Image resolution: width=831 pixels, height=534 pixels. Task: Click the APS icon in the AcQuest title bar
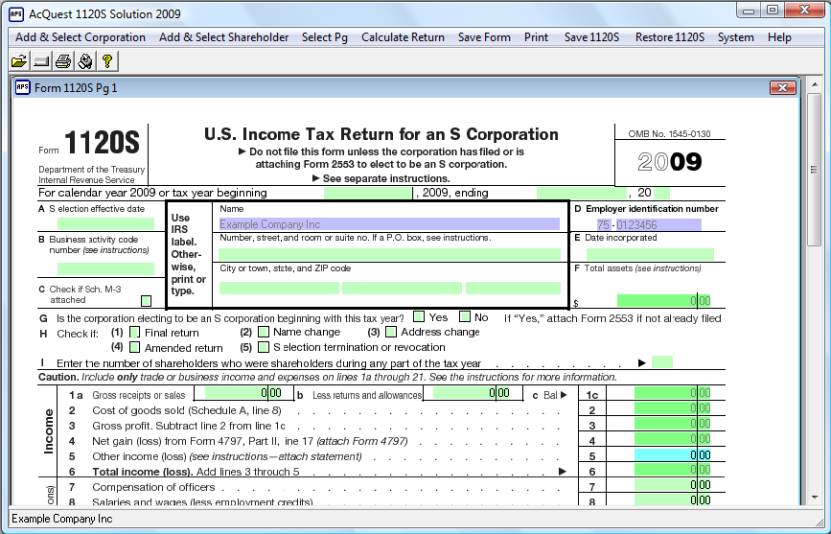[16, 14]
